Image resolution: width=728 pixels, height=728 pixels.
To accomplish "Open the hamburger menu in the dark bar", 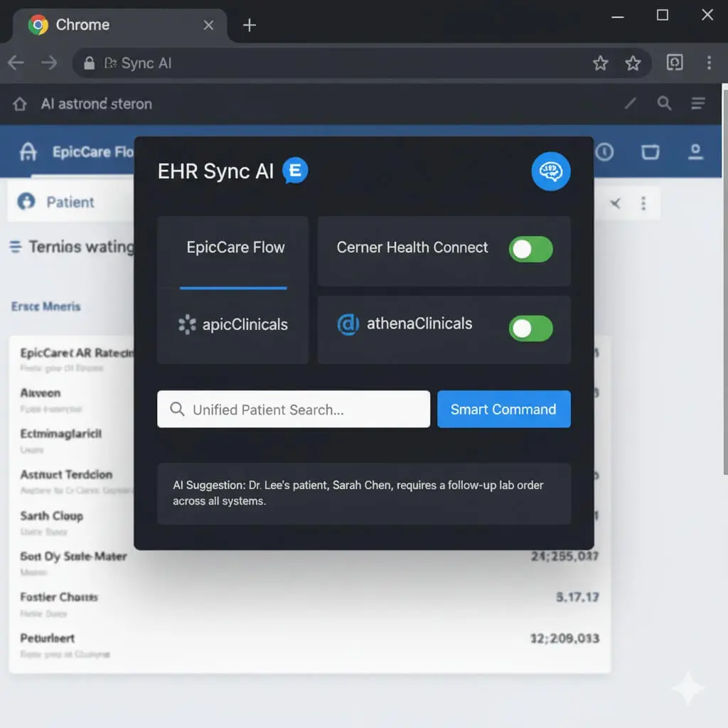I will [697, 104].
